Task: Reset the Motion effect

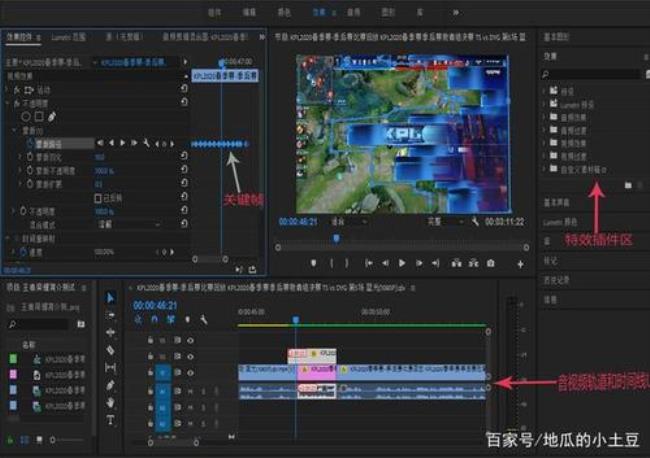Action: pos(184,88)
